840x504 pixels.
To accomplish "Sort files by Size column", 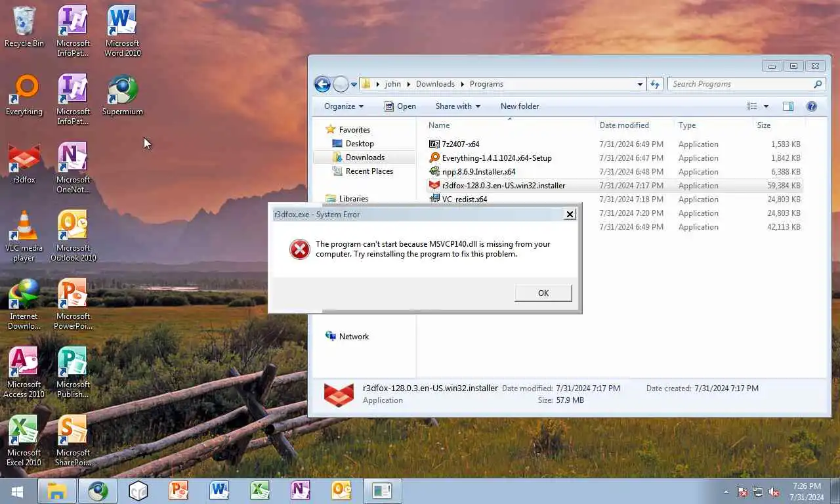I will tap(778, 125).
